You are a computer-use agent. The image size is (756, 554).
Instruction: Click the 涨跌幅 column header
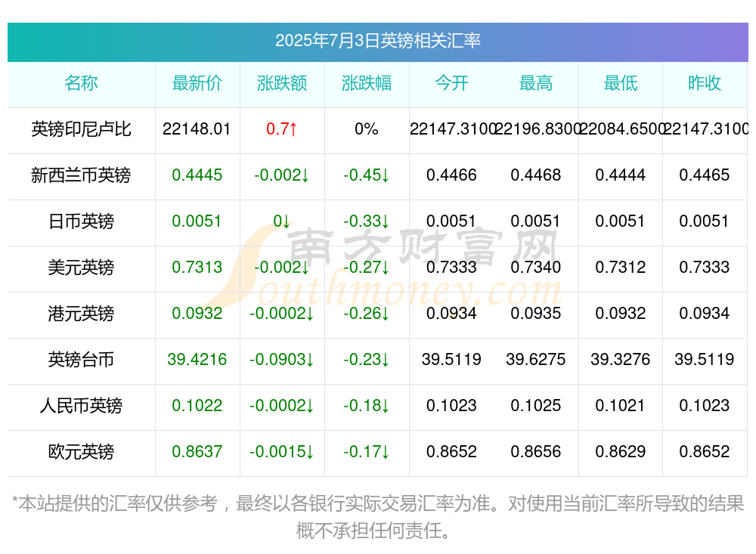367,83
